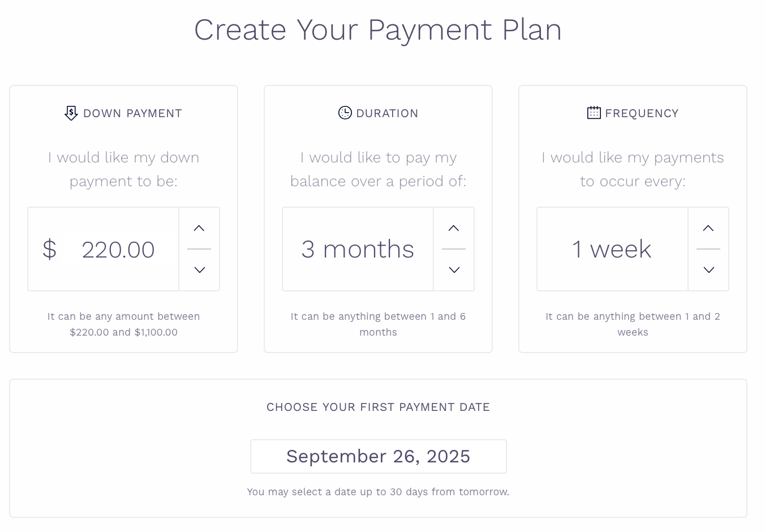The width and height of the screenshot is (765, 532).
Task: Click the dollar sign symbol
Action: (x=50, y=250)
